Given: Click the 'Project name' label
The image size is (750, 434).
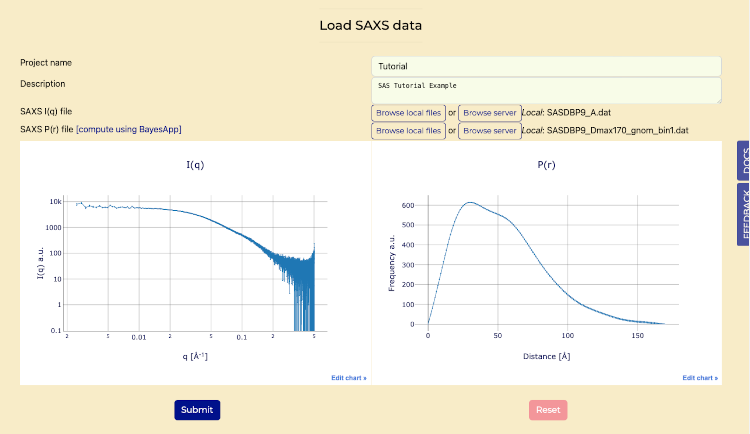Looking at the screenshot, I should click(46, 63).
